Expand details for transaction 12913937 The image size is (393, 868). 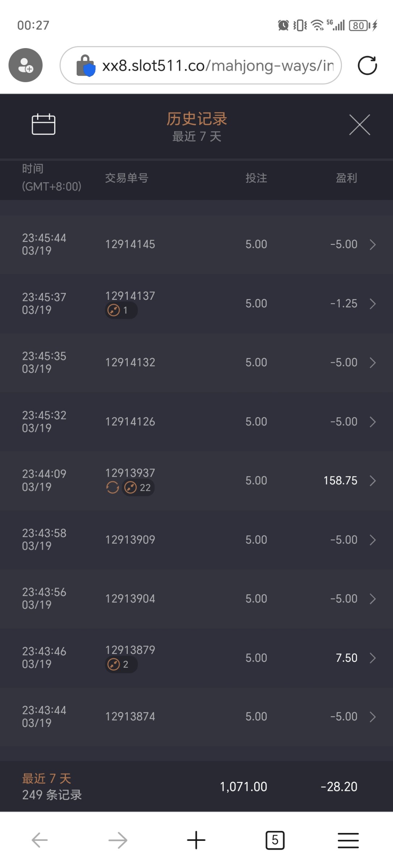372,481
